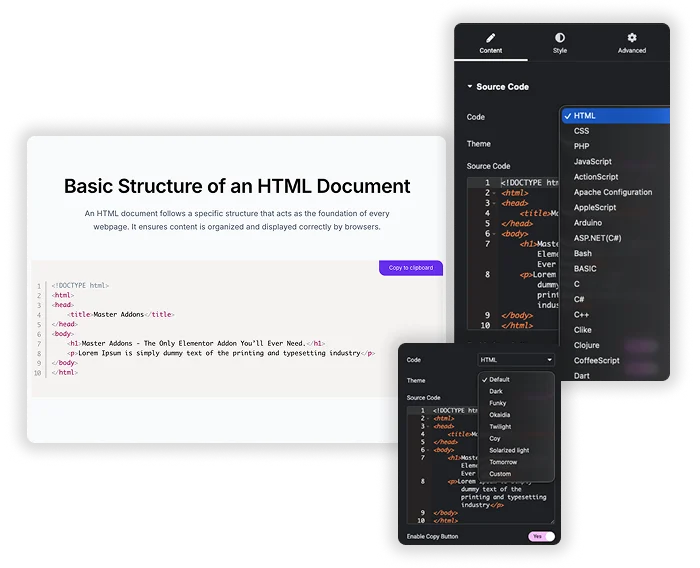Open the Content tab pencil icon

491,38
